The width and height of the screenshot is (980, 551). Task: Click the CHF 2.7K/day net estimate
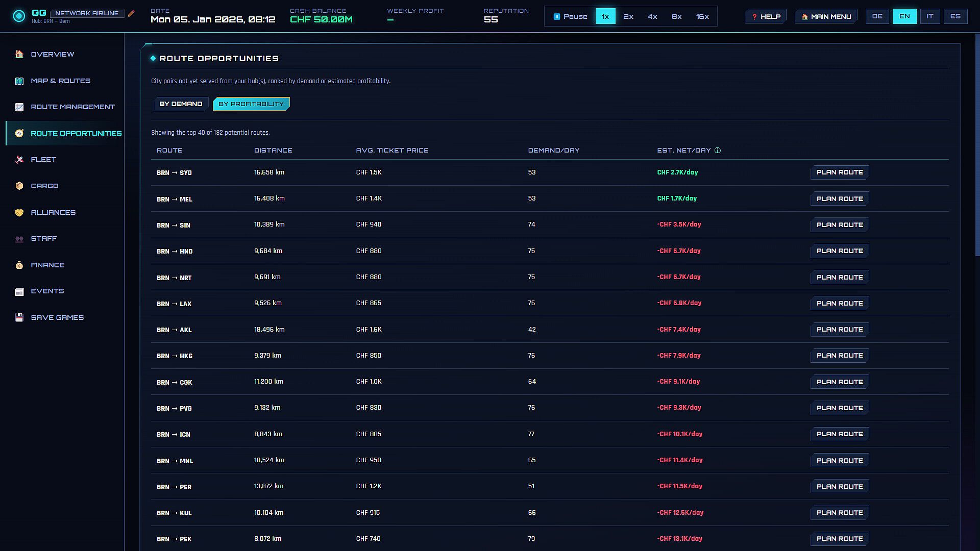pos(677,172)
